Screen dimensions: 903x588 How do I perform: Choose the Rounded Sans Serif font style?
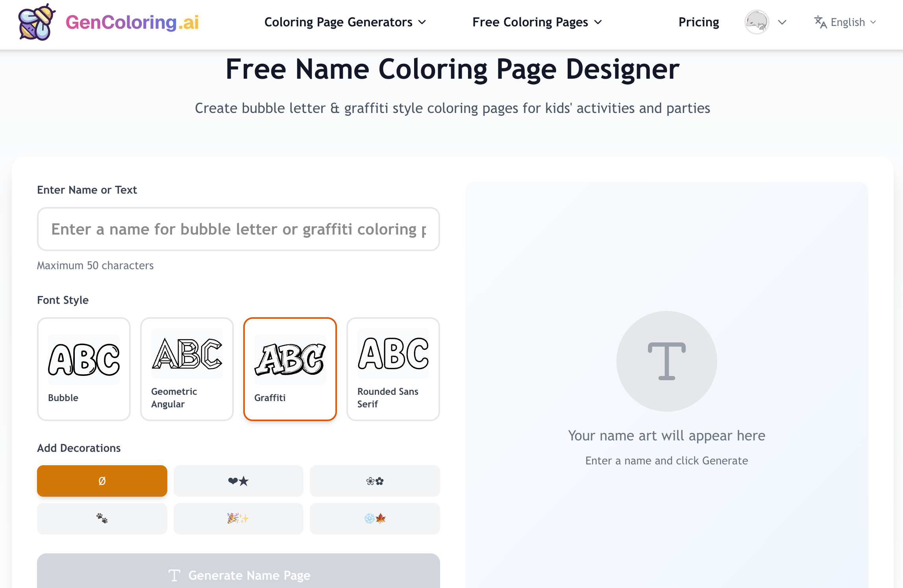393,369
